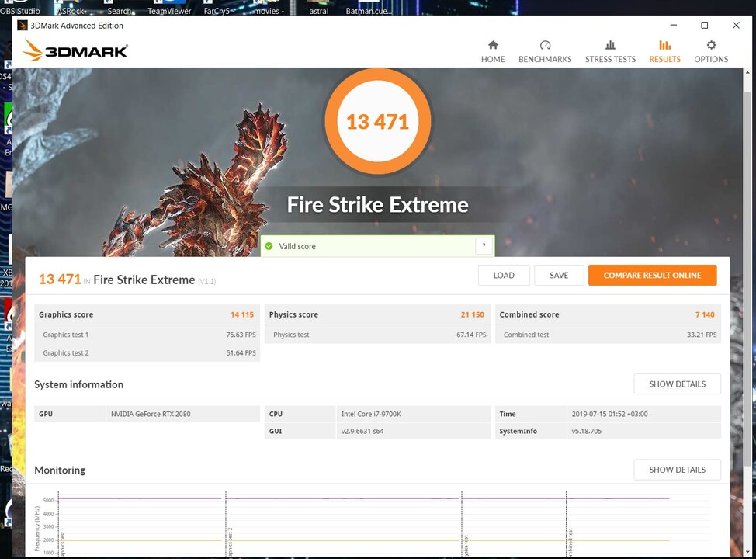
Task: Minimize the 3DMark window
Action: [x=674, y=25]
